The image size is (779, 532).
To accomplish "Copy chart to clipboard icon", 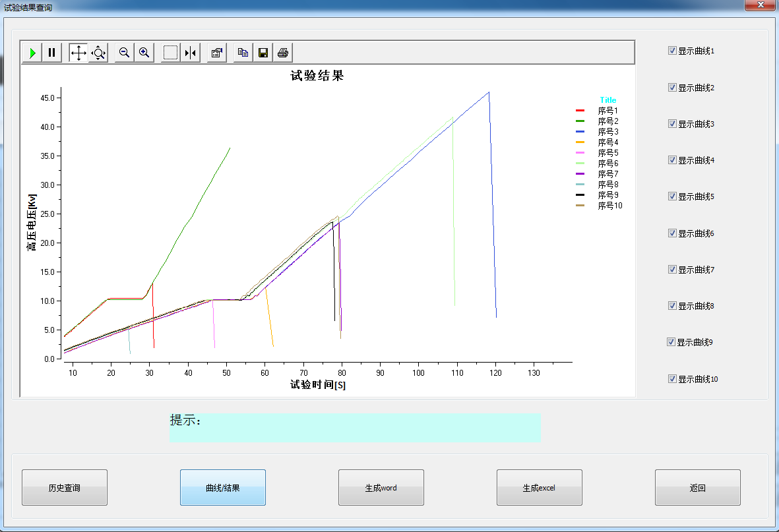I will click(243, 53).
